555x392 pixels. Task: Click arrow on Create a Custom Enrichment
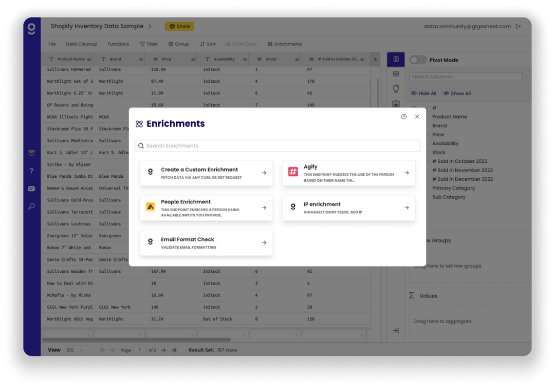(264, 173)
